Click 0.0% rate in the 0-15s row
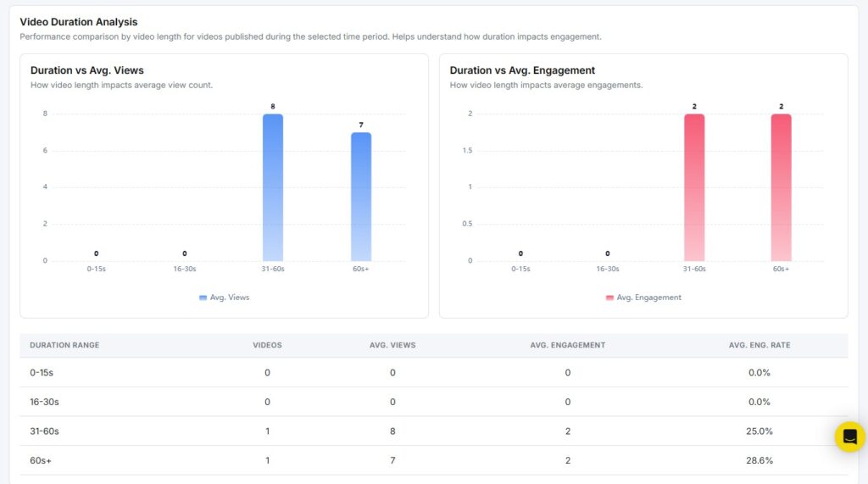The width and height of the screenshot is (868, 484). click(759, 373)
